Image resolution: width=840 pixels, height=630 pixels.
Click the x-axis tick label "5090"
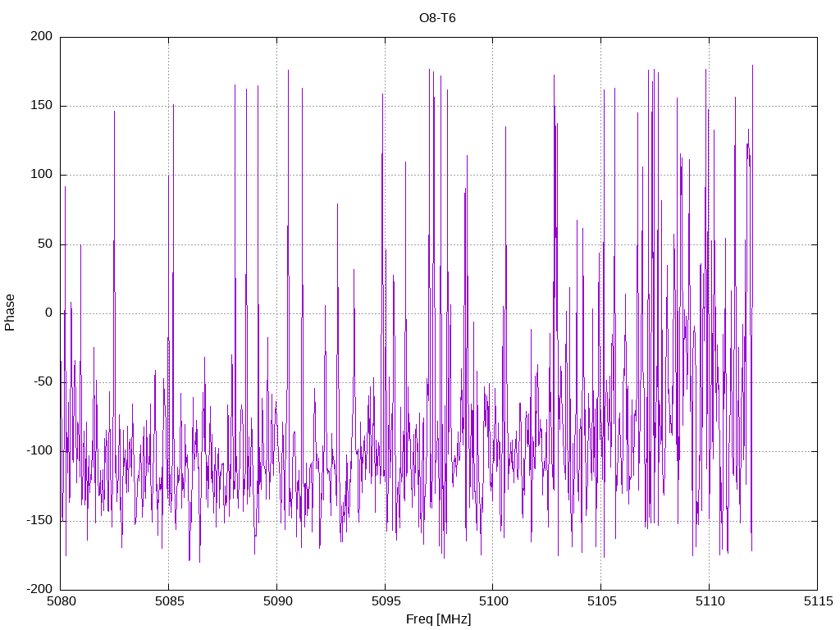pos(277,601)
